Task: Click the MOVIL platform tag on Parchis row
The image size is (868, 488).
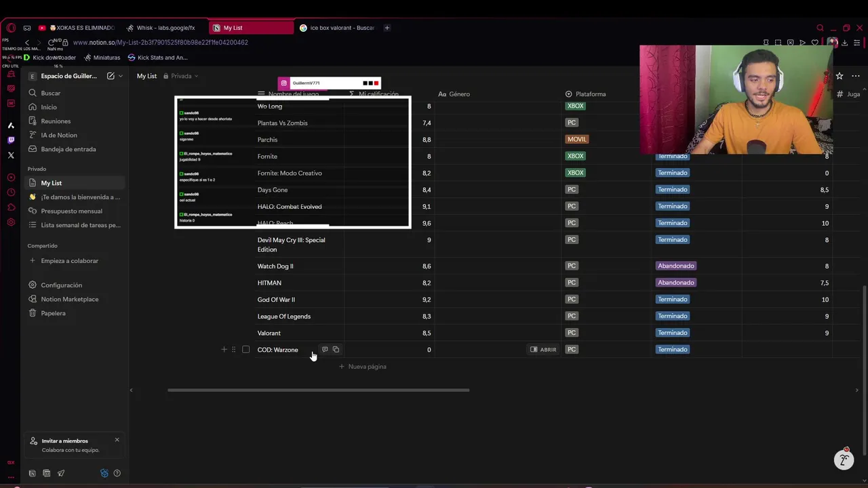Action: 577,140
